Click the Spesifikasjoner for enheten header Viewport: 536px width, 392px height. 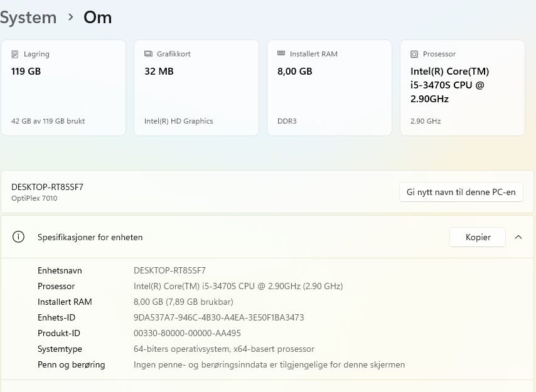point(90,237)
